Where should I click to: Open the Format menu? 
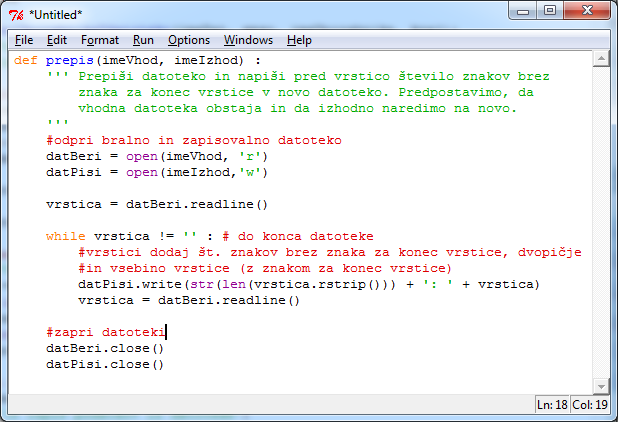[100, 40]
